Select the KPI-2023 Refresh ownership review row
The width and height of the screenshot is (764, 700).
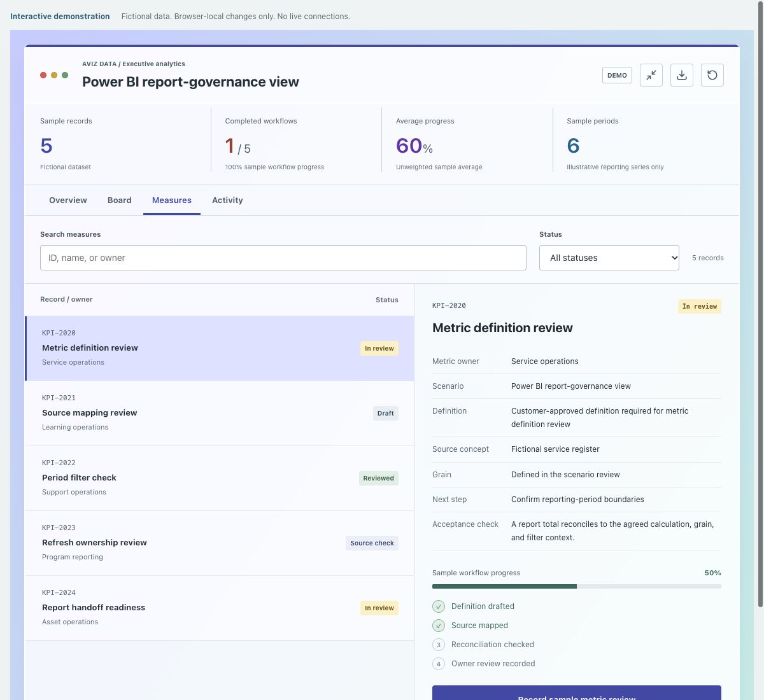point(220,543)
